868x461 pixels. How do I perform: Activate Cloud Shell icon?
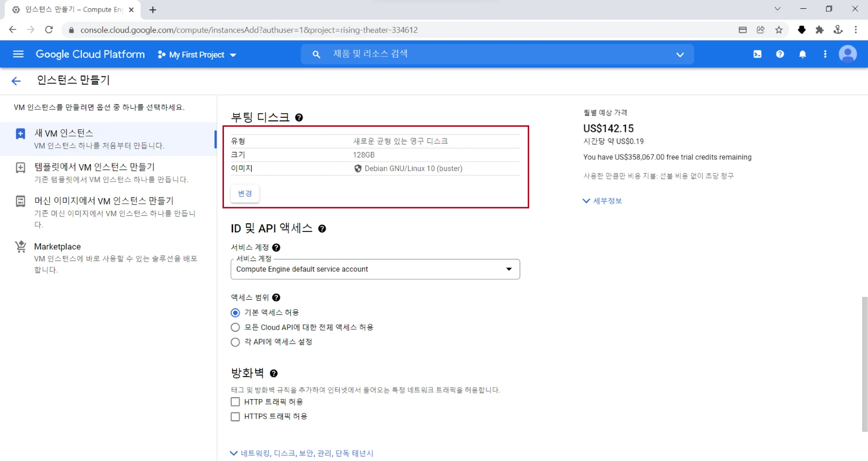tap(757, 54)
